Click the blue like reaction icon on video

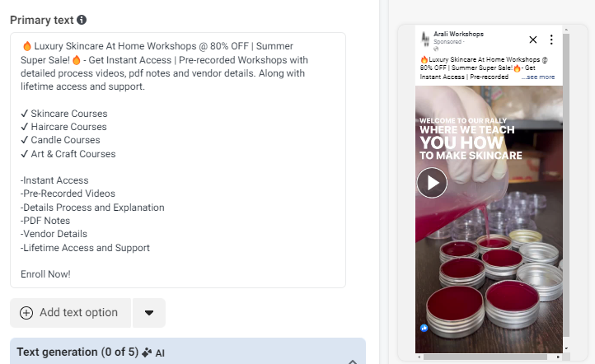coord(424,328)
